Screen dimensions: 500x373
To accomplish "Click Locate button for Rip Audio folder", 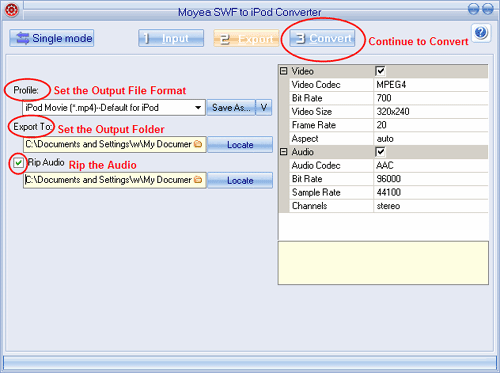I will tap(240, 180).
